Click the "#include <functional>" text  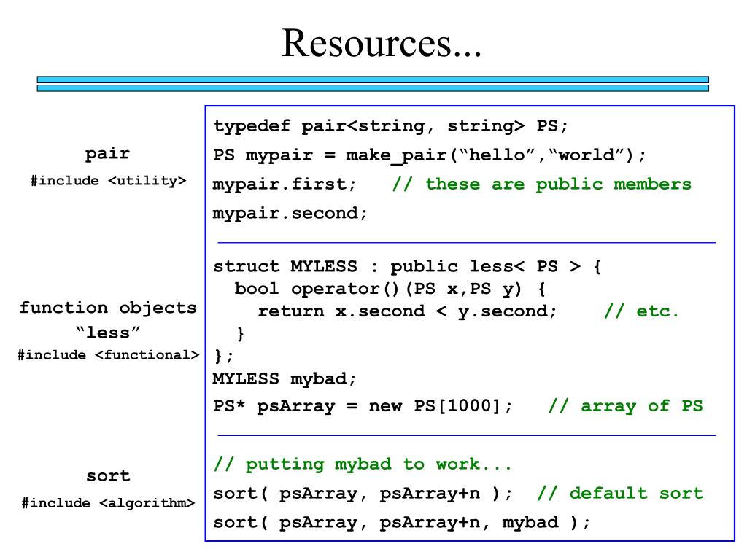tap(108, 355)
